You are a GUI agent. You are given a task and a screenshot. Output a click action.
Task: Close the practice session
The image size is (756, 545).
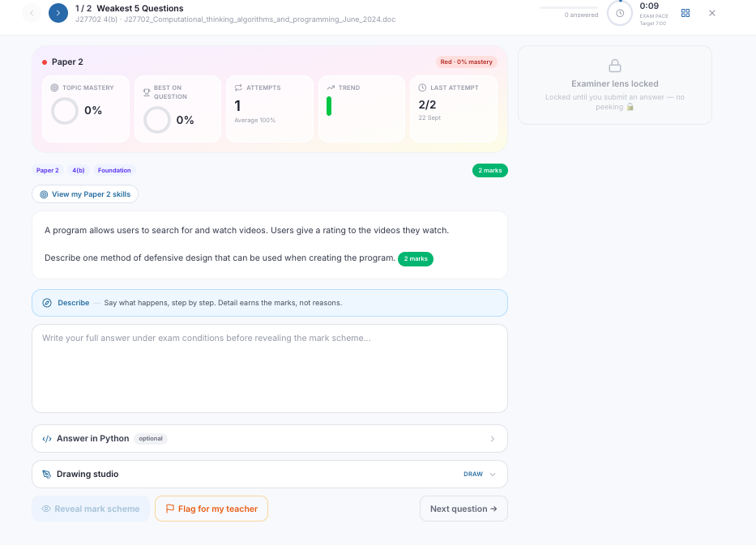pyautogui.click(x=712, y=13)
